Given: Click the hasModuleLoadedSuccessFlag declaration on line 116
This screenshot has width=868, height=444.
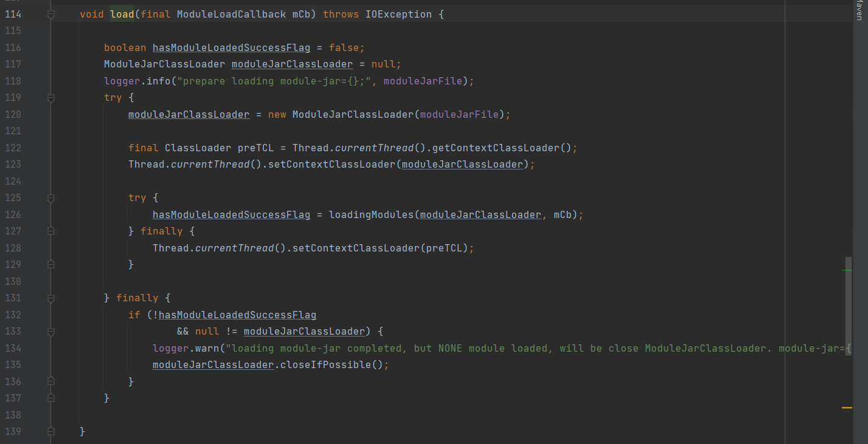Looking at the screenshot, I should click(231, 47).
